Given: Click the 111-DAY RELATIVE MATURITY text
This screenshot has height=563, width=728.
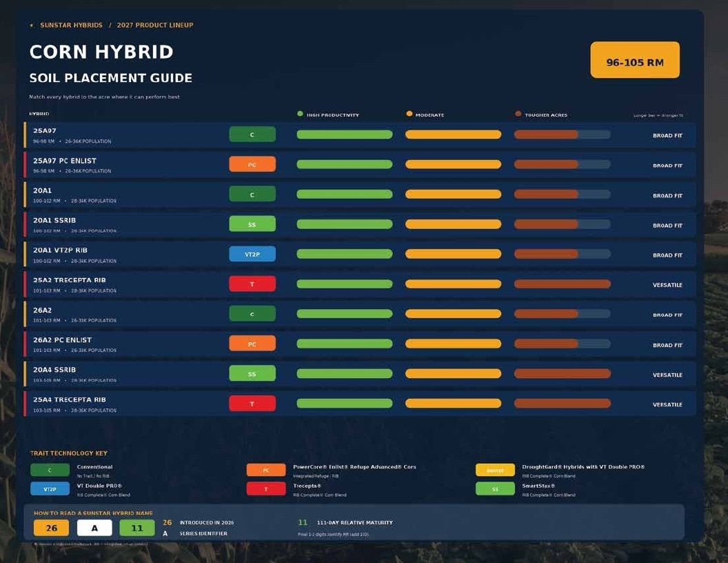Looking at the screenshot, I should (x=355, y=522).
